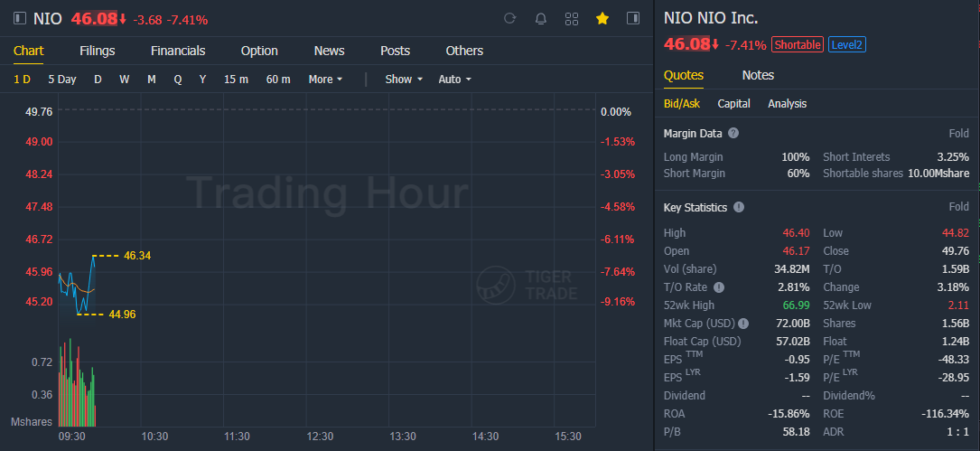Click the ROE value -116.34%
Viewport: 980px width, 451px height.
[x=946, y=413]
